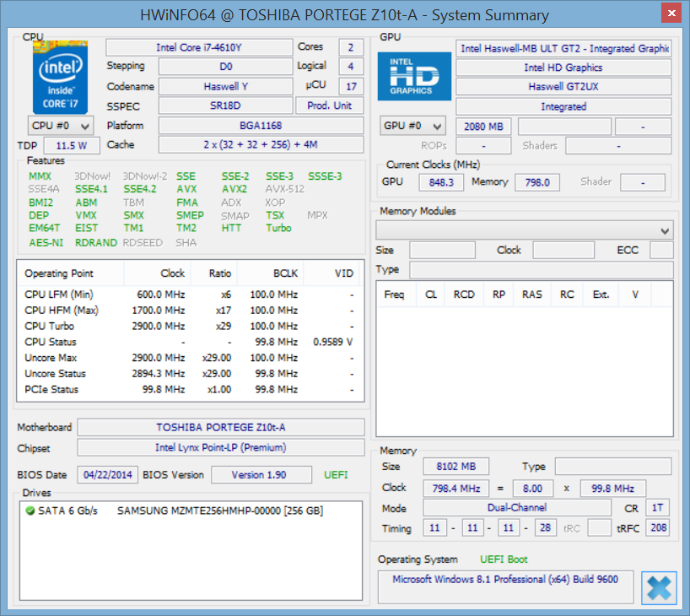690x616 pixels.
Task: Select the PCIe Status row
Action: (190, 389)
